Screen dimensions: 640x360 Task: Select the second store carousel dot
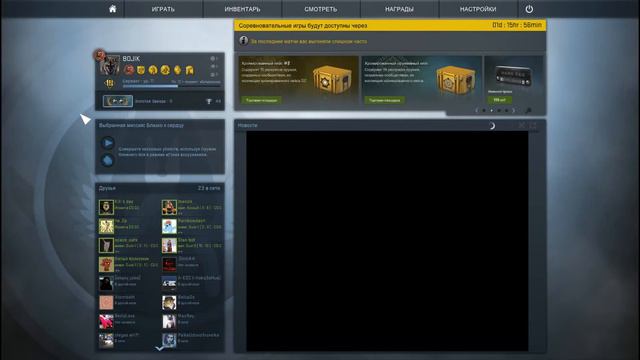tap(491, 110)
